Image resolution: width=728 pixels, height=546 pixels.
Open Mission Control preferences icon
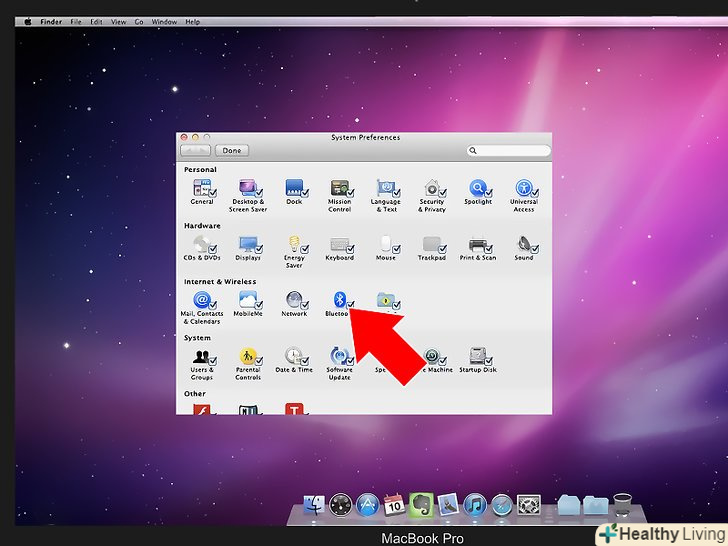click(339, 188)
